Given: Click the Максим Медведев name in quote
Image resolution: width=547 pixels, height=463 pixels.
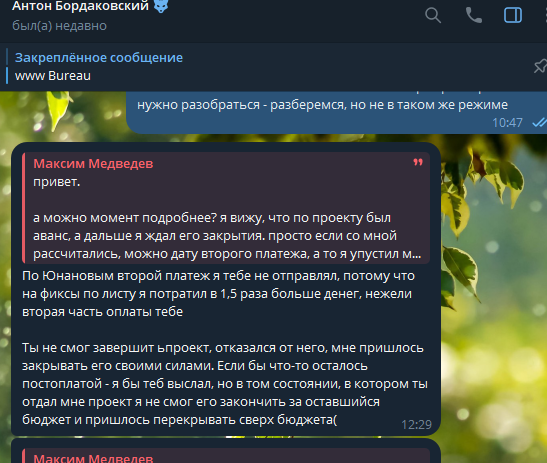Looking at the screenshot, I should coord(93,164).
